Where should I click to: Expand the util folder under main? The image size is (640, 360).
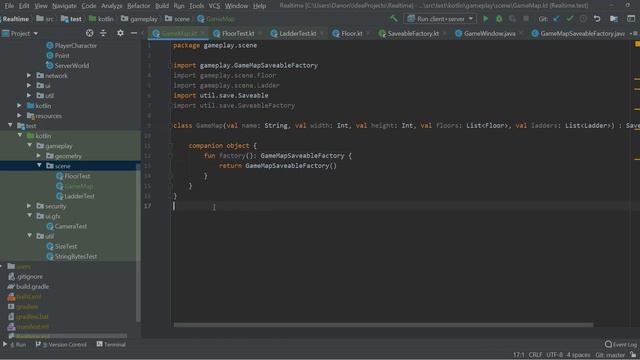coord(29,96)
